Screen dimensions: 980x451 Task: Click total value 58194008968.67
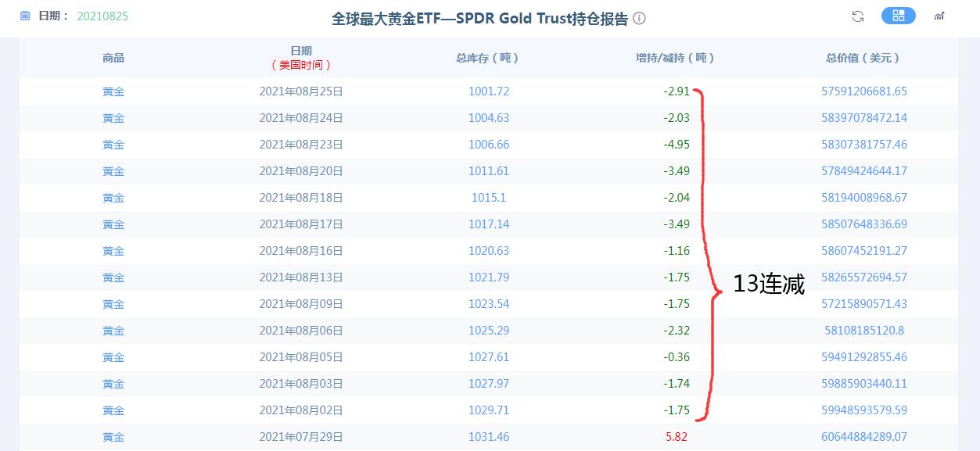864,198
